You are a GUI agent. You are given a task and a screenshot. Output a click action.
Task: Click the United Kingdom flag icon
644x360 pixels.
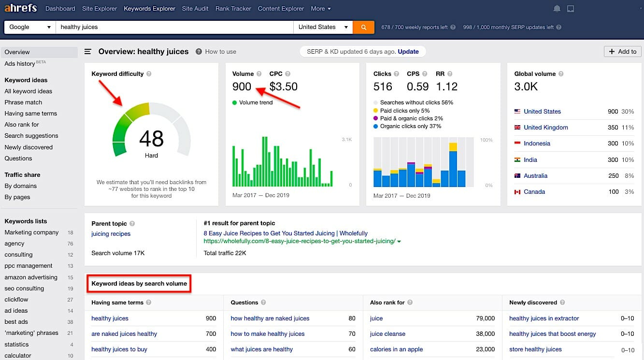point(517,128)
